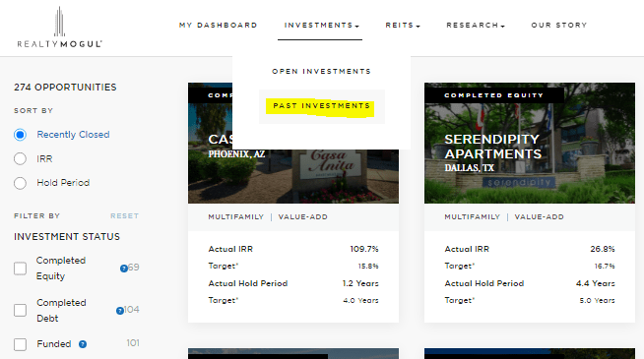Click the 4.4 Years actual hold period

pos(595,283)
